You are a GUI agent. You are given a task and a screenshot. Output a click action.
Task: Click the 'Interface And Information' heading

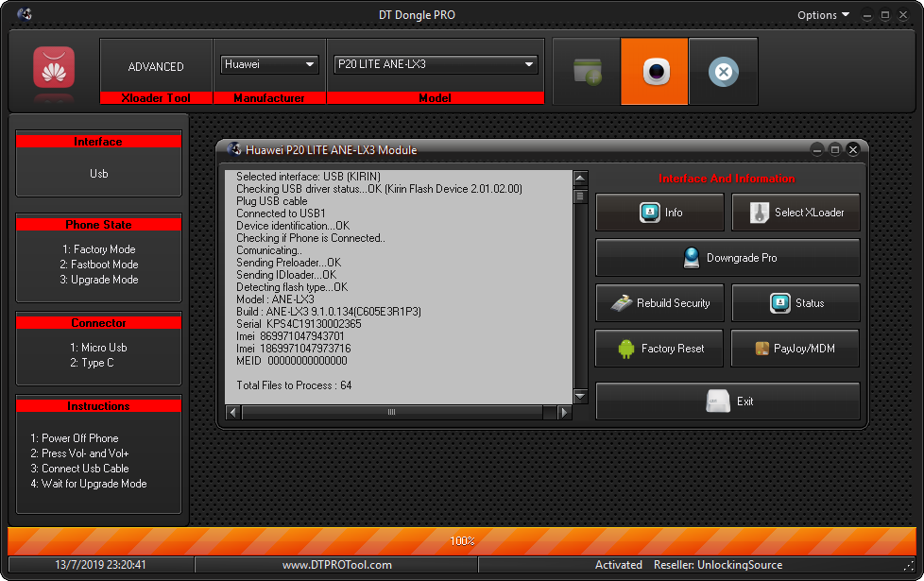[727, 178]
